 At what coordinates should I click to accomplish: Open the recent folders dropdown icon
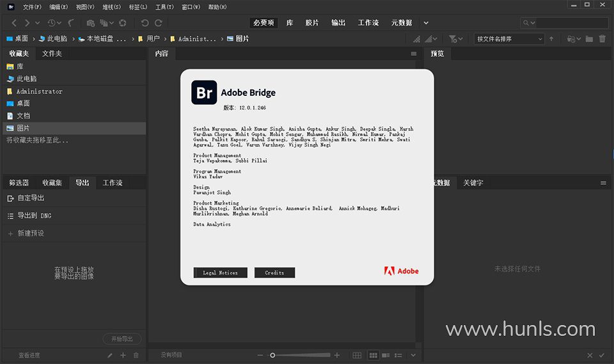coord(574,39)
